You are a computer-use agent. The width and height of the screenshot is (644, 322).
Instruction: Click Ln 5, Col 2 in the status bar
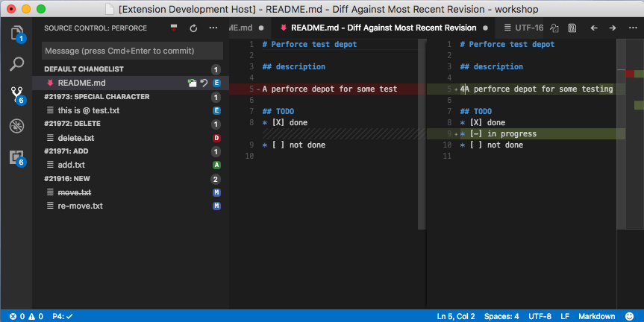tap(456, 316)
